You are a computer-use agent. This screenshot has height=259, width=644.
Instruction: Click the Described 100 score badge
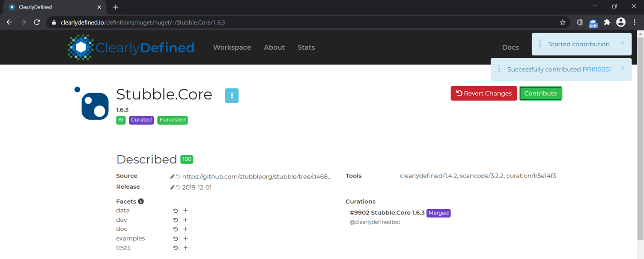(x=187, y=160)
